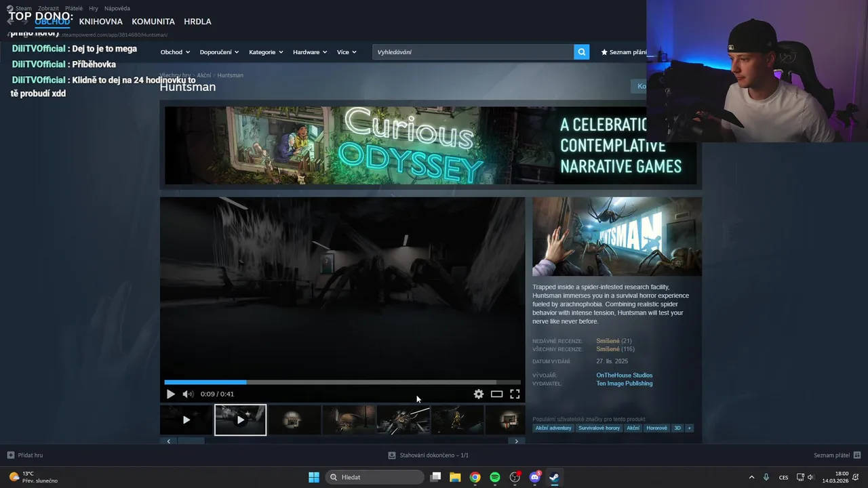Open Task View on the taskbar
Image resolution: width=868 pixels, height=488 pixels.
point(435,477)
